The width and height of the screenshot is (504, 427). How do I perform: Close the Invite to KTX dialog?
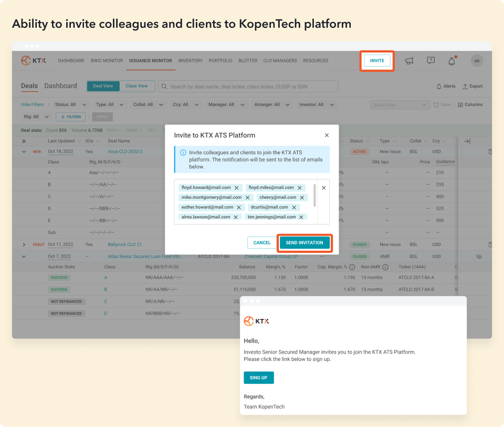click(327, 135)
